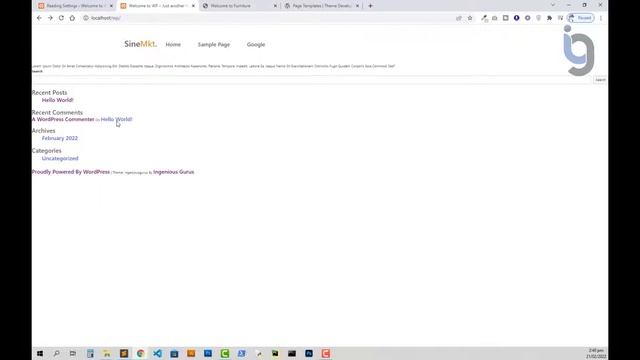The width and height of the screenshot is (640, 360).
Task: Click the Paused profile button
Action: [x=580, y=18]
